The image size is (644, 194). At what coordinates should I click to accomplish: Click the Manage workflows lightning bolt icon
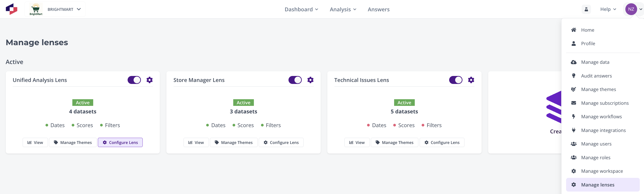pos(573,116)
